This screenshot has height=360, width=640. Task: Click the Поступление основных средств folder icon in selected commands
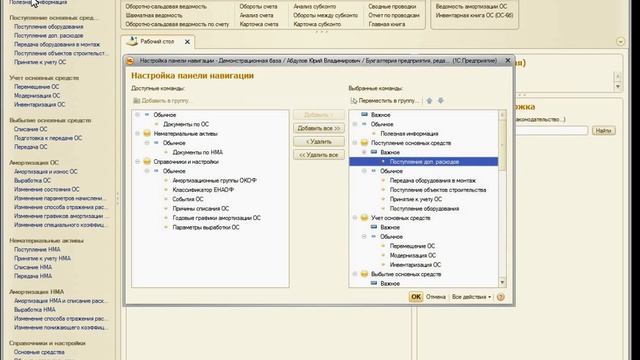[364, 143]
